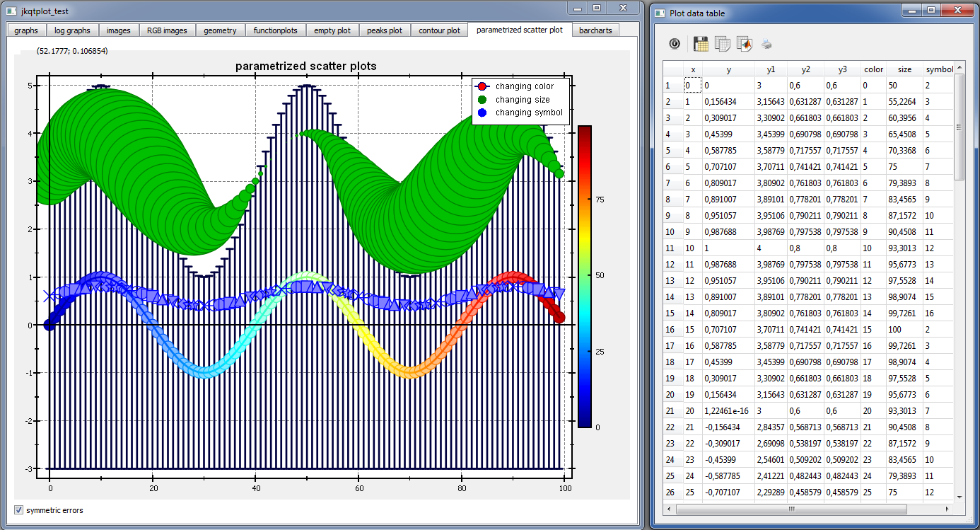
Task: Click the green marker in the plot legend
Action: point(482,100)
